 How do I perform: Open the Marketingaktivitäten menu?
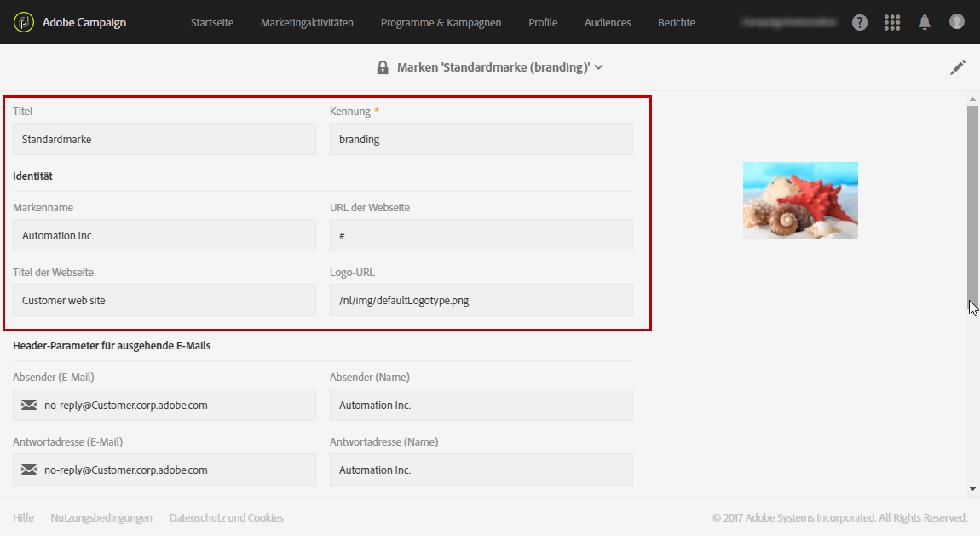pos(307,22)
